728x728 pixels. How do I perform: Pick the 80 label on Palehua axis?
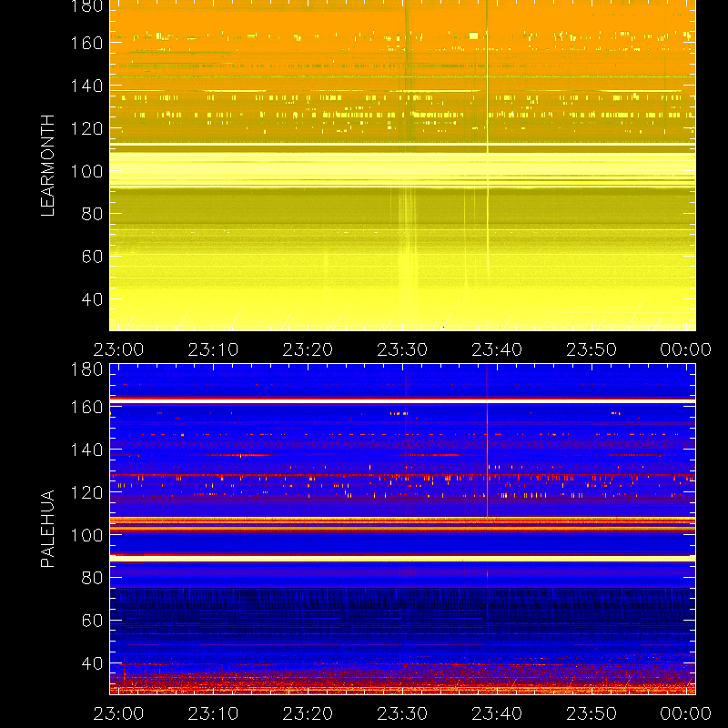[x=93, y=578]
